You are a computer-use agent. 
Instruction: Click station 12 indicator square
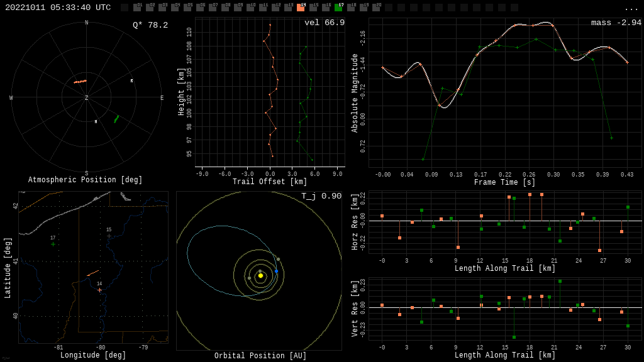click(275, 8)
